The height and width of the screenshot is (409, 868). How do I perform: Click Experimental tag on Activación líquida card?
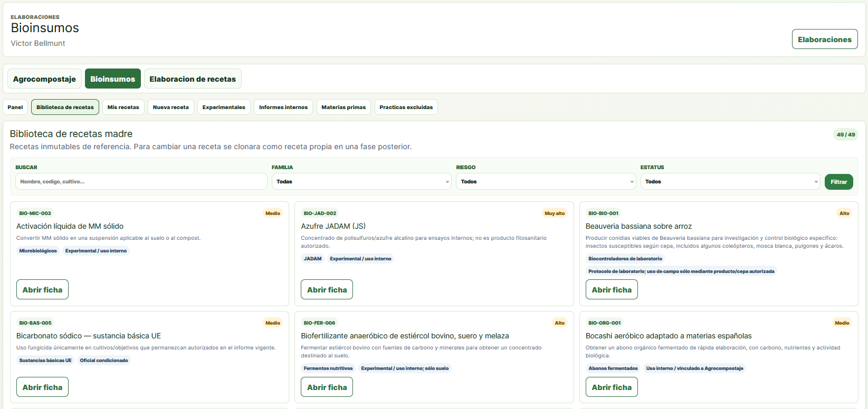point(96,251)
